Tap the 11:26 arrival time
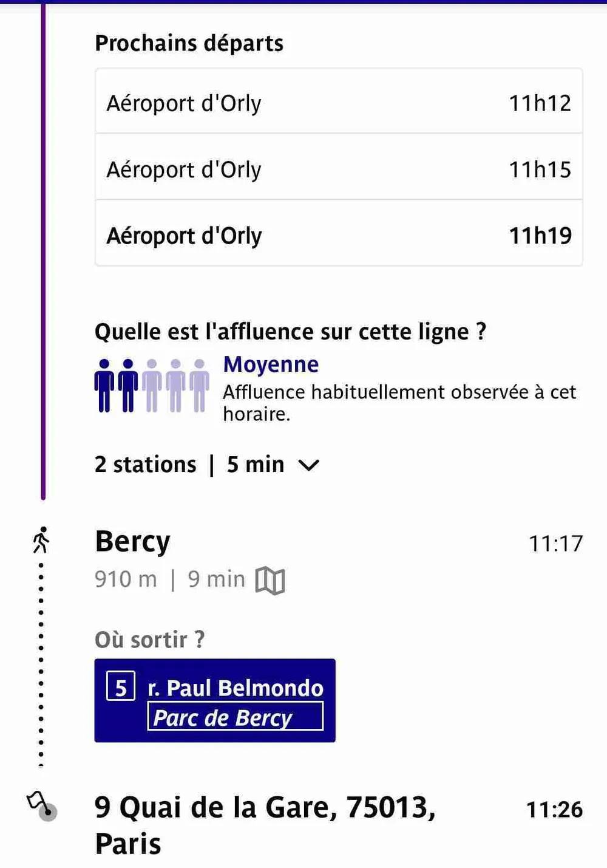This screenshot has width=607, height=868. coord(554,810)
